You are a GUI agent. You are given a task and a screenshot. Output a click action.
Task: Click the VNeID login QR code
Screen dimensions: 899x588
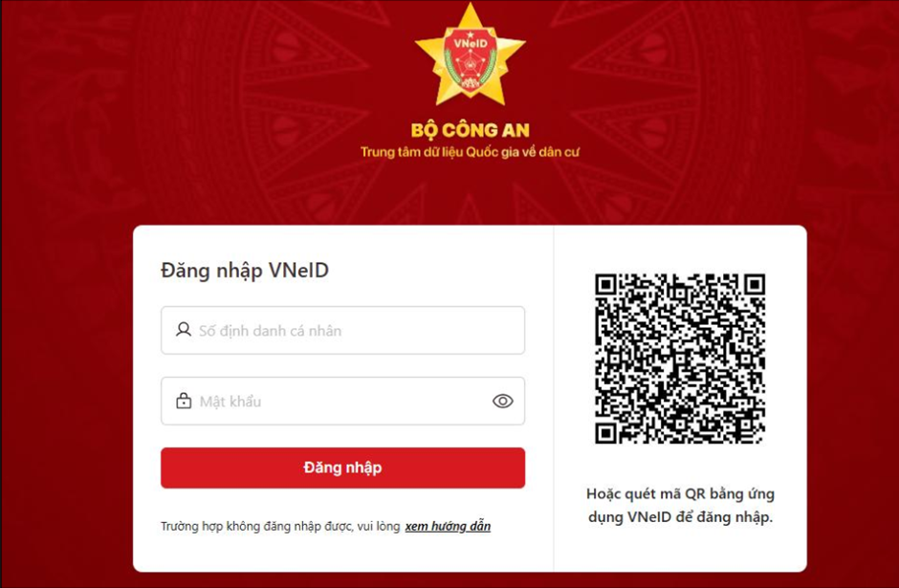point(680,359)
